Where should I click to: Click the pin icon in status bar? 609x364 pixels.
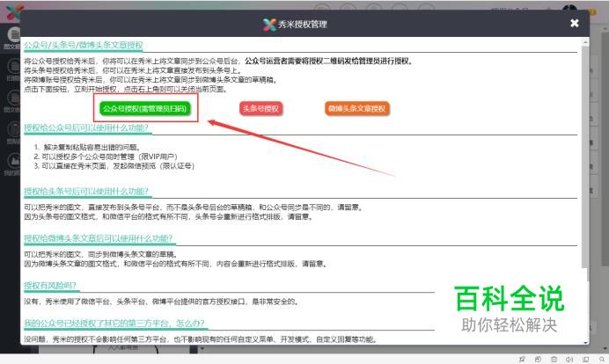click(522, 360)
